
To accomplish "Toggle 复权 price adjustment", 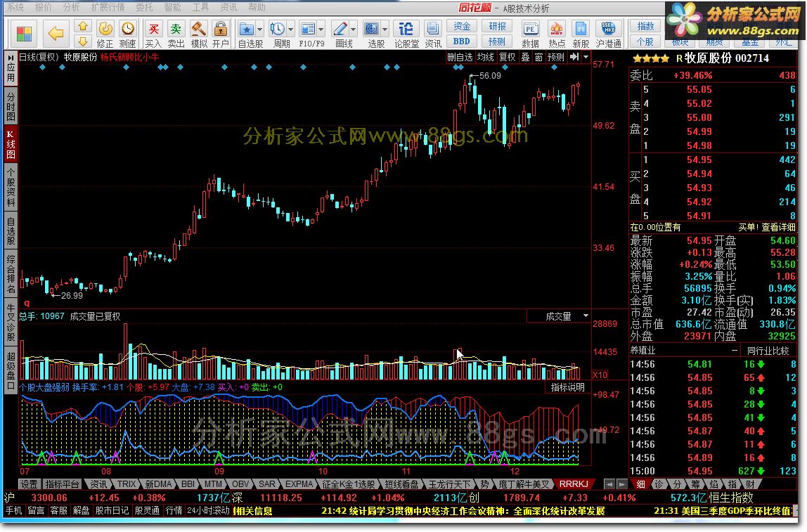I will tap(507, 57).
